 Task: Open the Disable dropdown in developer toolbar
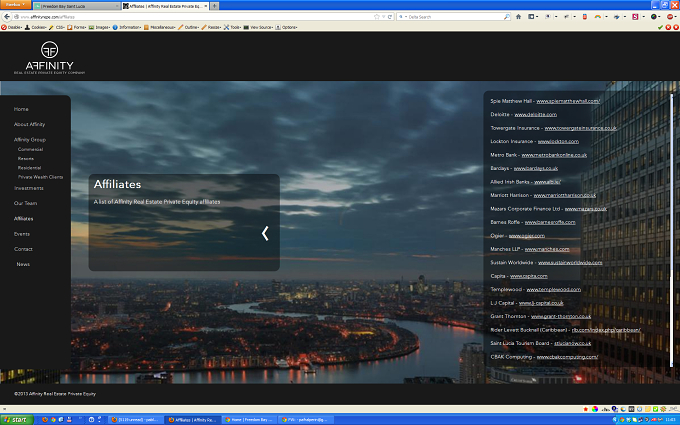tap(12, 27)
